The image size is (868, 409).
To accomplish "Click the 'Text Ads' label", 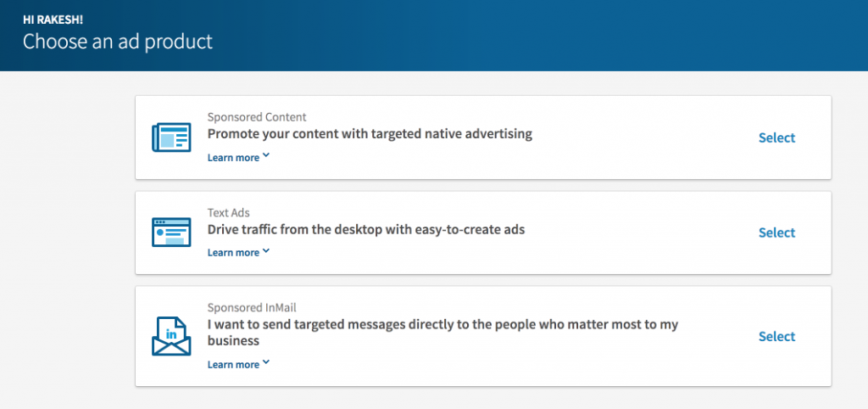I will [x=229, y=212].
